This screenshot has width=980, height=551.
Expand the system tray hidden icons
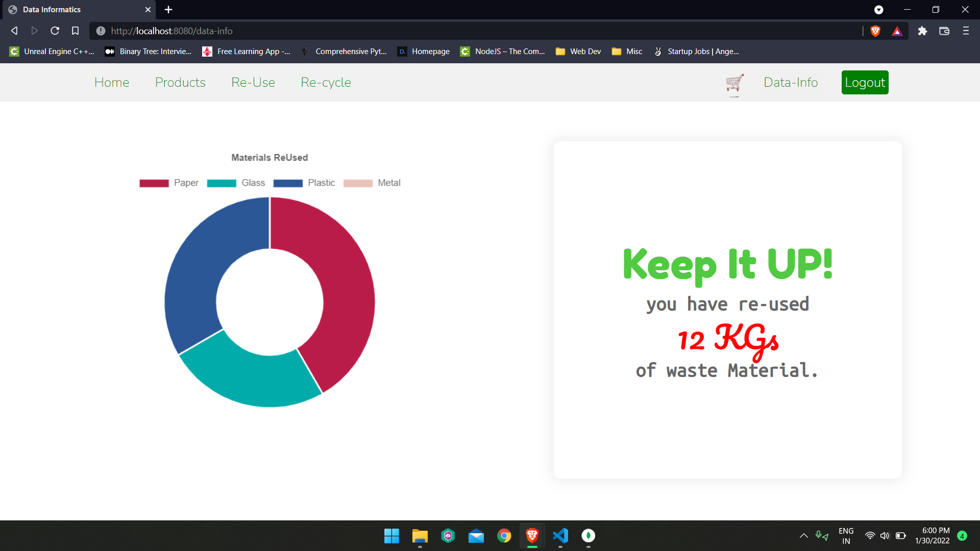tap(803, 536)
